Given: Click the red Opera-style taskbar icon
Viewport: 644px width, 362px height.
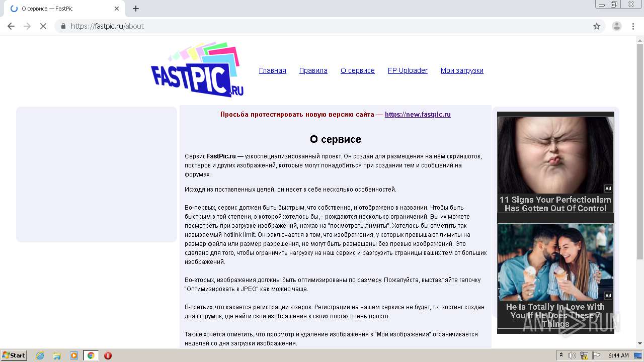Looking at the screenshot, I should (108, 355).
